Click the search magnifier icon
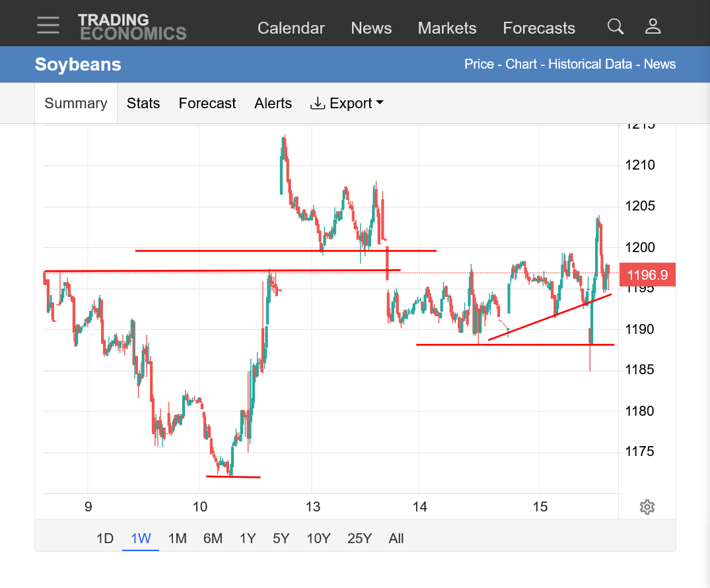 coord(616,26)
